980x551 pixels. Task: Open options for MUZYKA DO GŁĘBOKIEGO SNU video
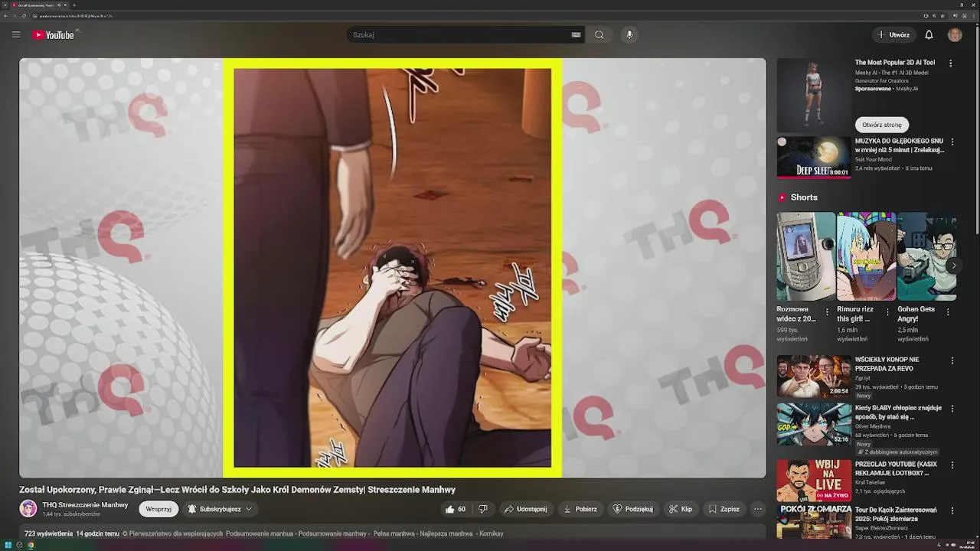952,142
